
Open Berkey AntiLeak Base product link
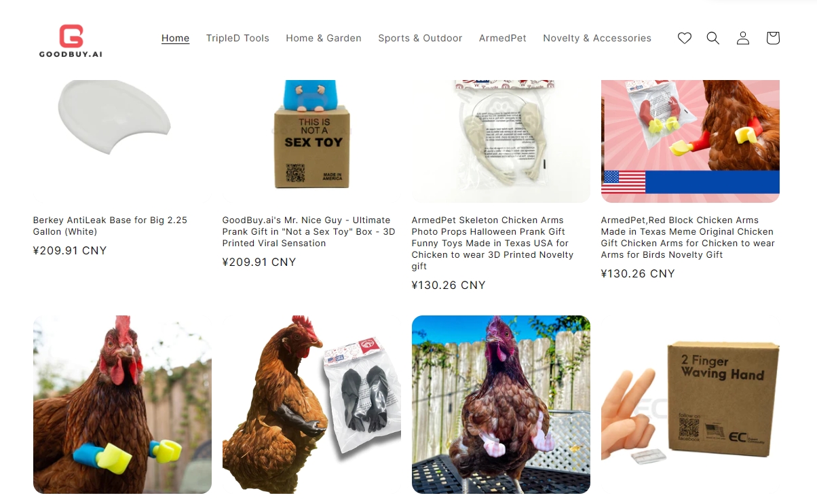(x=110, y=226)
